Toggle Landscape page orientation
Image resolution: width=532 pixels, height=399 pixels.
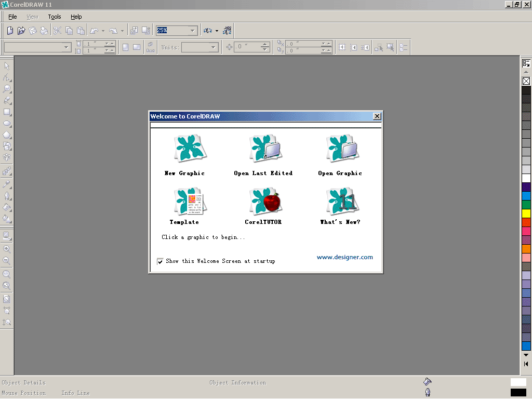(137, 47)
